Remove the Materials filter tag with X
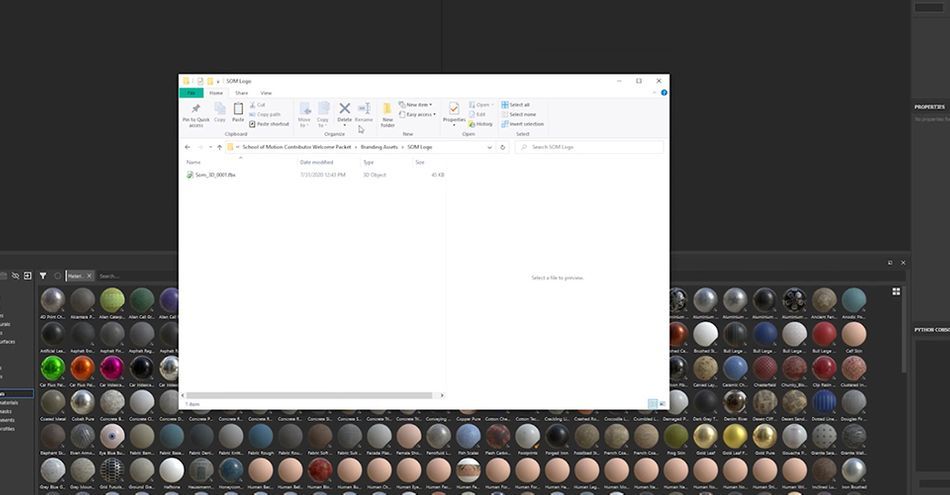950x495 pixels. 89,276
